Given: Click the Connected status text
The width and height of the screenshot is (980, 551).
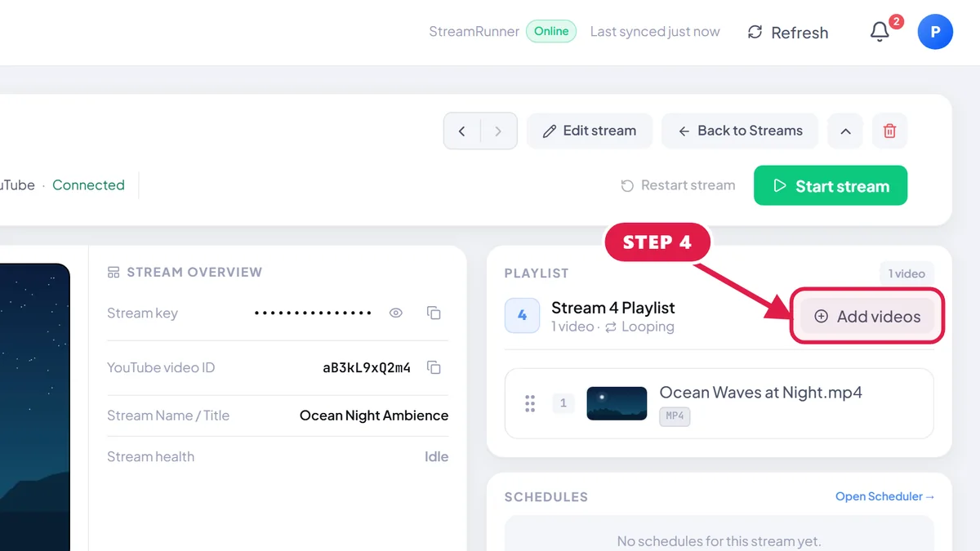Looking at the screenshot, I should (88, 185).
